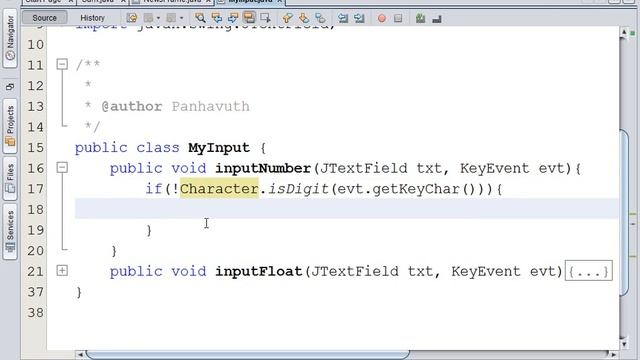The image size is (640, 360).
Task: Open the Projects side panel
Action: pyautogui.click(x=10, y=126)
